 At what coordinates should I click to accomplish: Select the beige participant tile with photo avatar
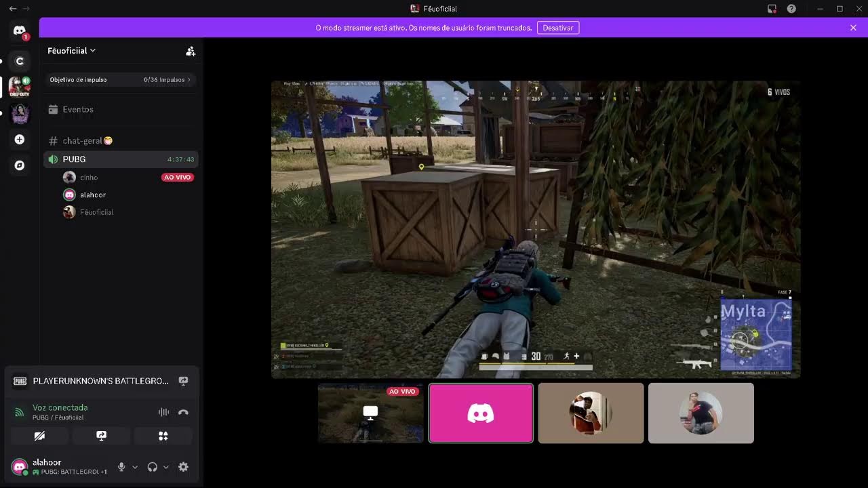pos(591,413)
